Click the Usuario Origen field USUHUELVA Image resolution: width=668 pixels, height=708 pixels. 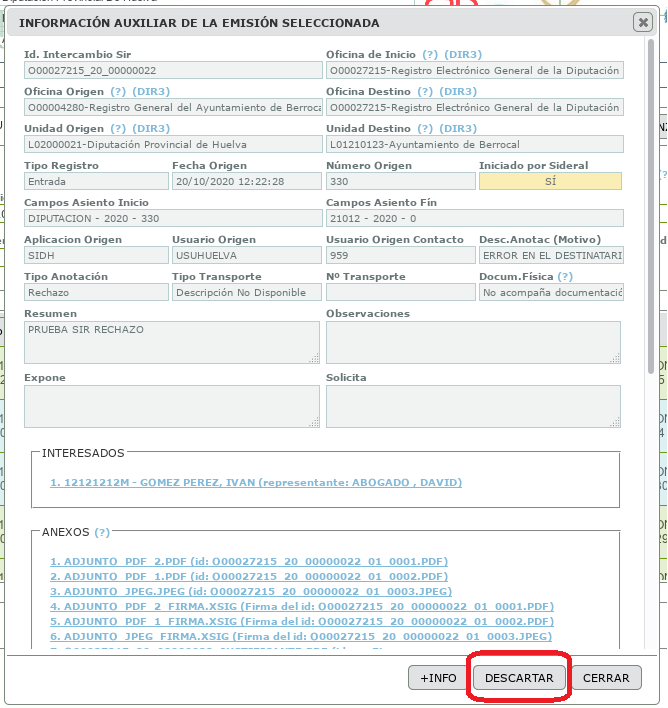pos(247,256)
